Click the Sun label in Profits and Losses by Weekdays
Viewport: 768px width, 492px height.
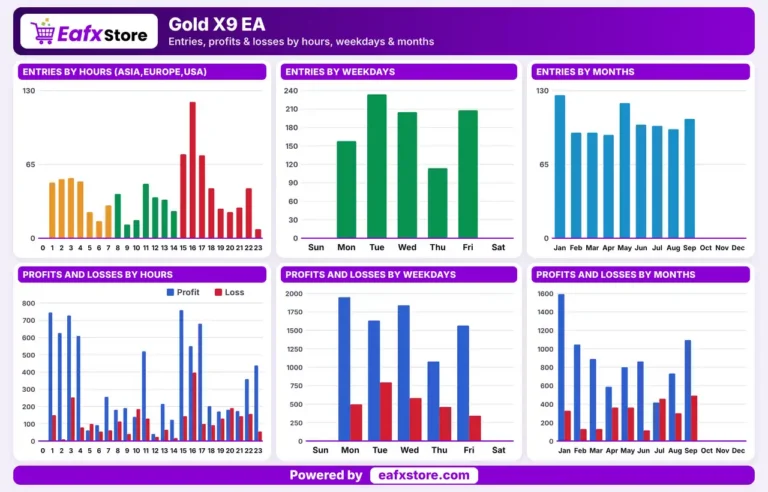[320, 450]
